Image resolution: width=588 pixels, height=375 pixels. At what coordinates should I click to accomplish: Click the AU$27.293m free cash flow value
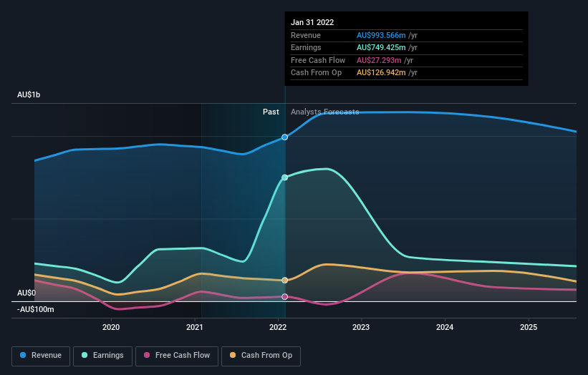click(379, 60)
